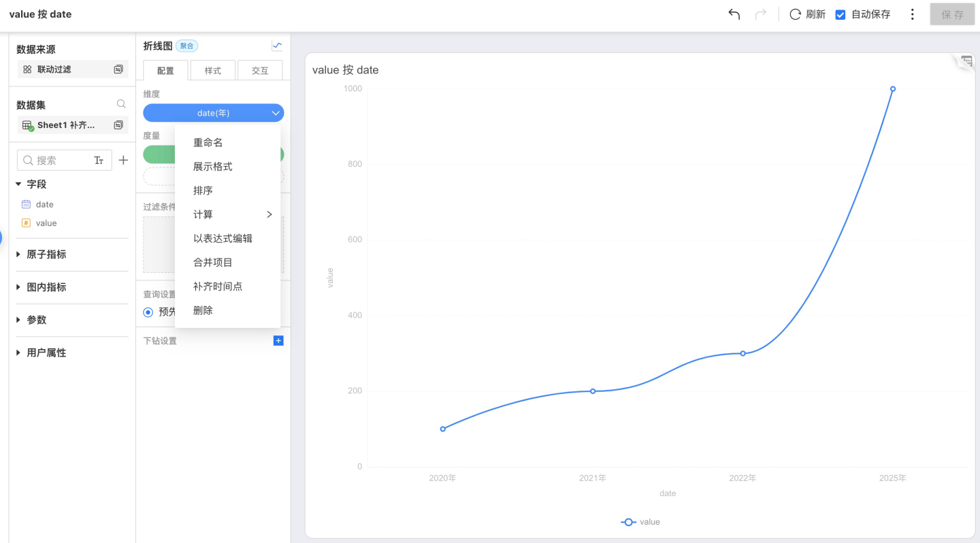Open the date(年) dimension dropdown arrow
The height and width of the screenshot is (543, 980).
[x=275, y=113]
